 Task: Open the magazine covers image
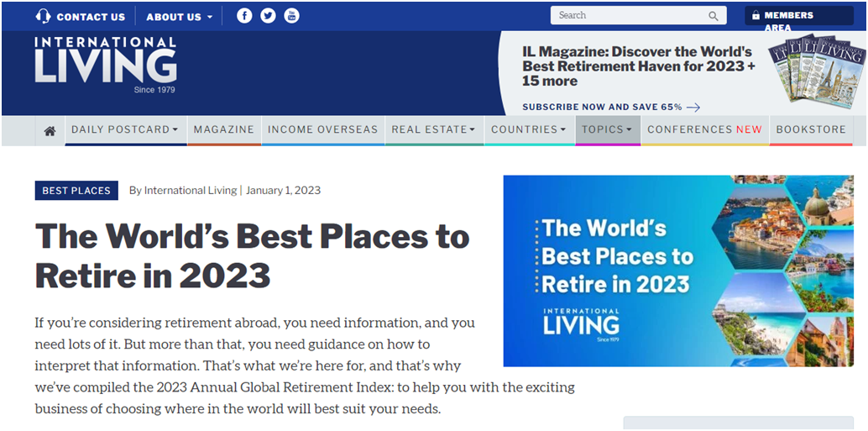pyautogui.click(x=815, y=70)
